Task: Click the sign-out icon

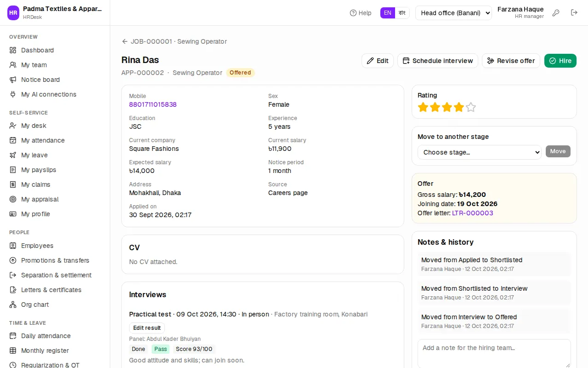Action: point(574,13)
